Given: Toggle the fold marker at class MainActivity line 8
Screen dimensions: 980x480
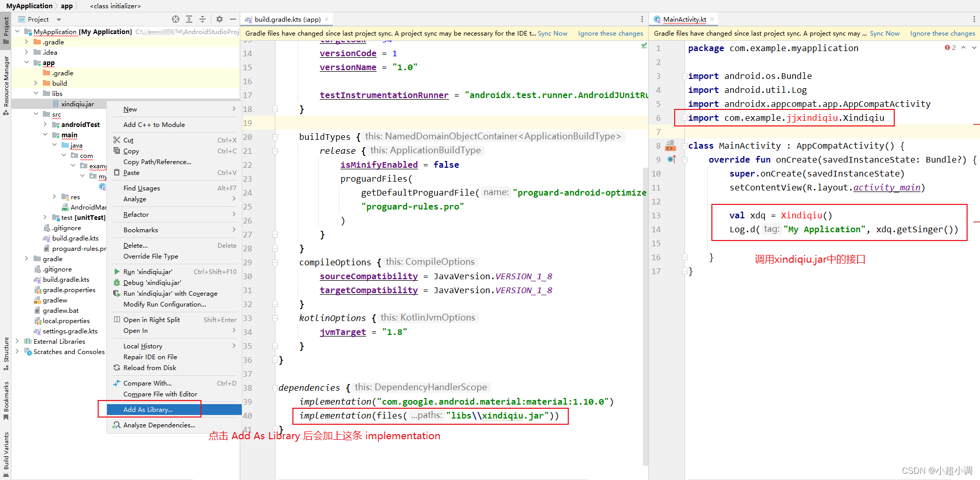Looking at the screenshot, I should 685,146.
